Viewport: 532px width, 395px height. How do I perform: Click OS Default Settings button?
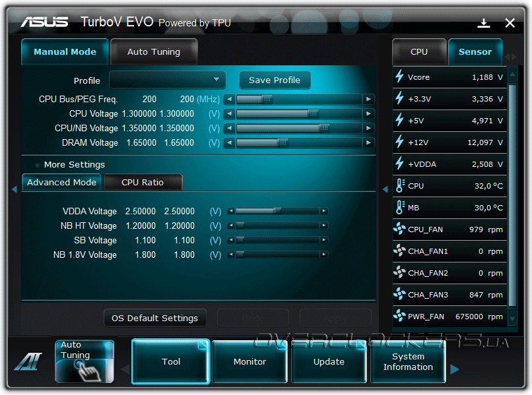coord(154,318)
